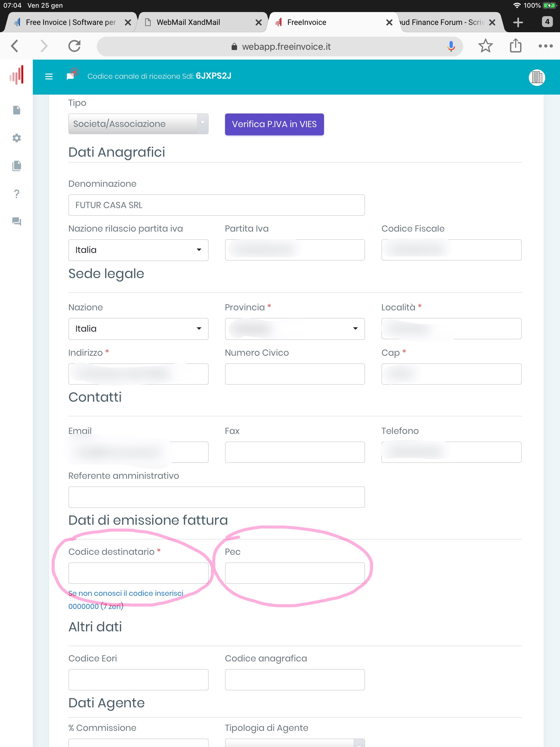Open the settings gear in the left sidebar

(x=17, y=138)
